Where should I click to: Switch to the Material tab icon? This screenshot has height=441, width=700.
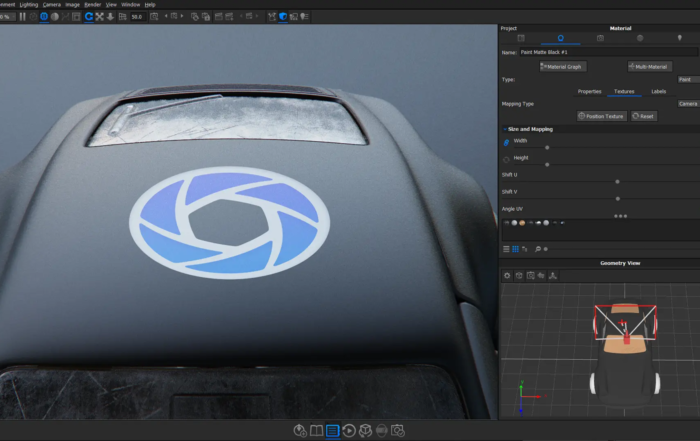561,38
